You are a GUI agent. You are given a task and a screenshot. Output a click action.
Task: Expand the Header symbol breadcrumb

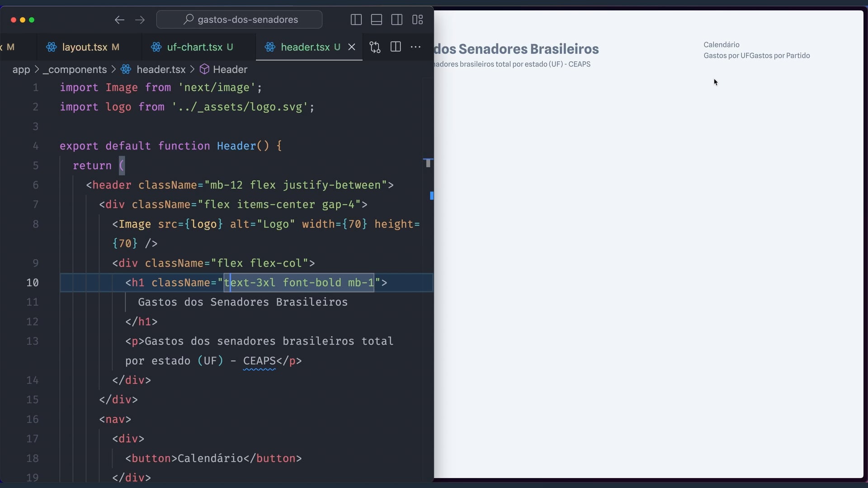[x=230, y=70]
